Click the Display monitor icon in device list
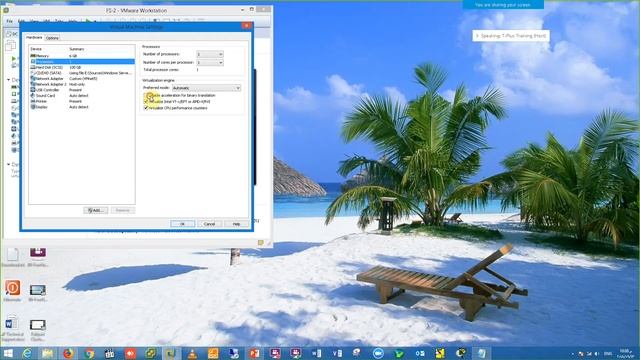The image size is (640, 360). click(33, 107)
